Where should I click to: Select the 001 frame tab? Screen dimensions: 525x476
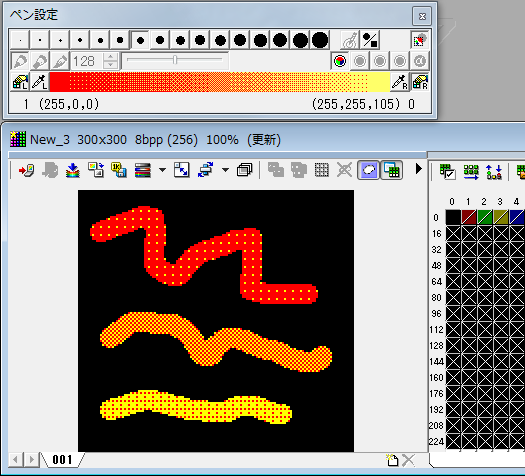click(62, 460)
